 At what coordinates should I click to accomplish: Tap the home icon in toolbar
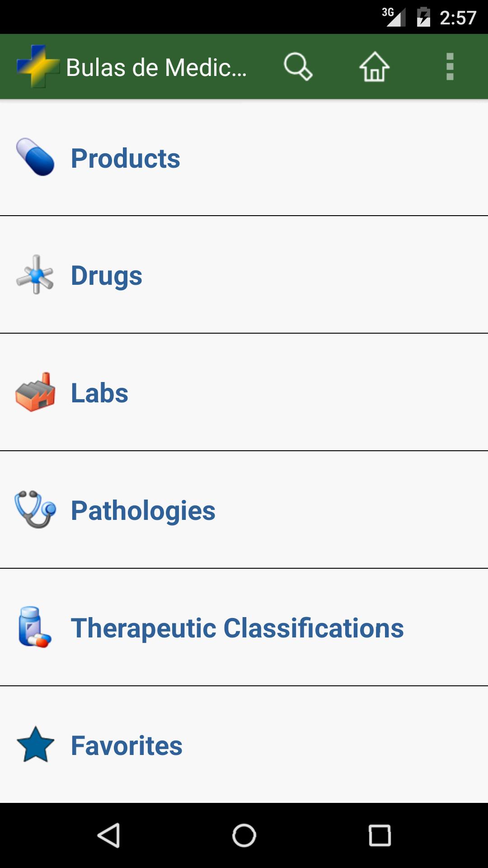374,67
